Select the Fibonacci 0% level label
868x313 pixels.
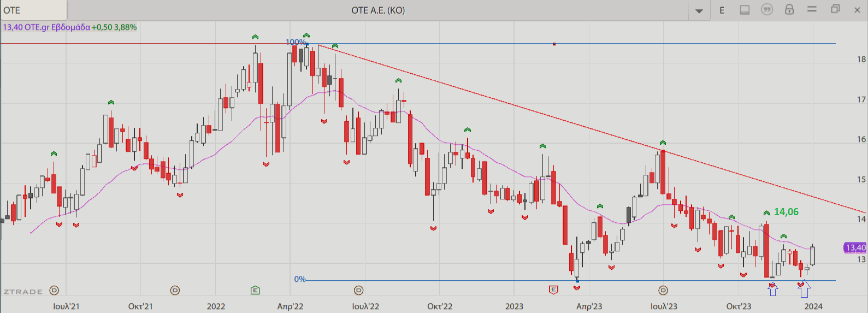[300, 279]
